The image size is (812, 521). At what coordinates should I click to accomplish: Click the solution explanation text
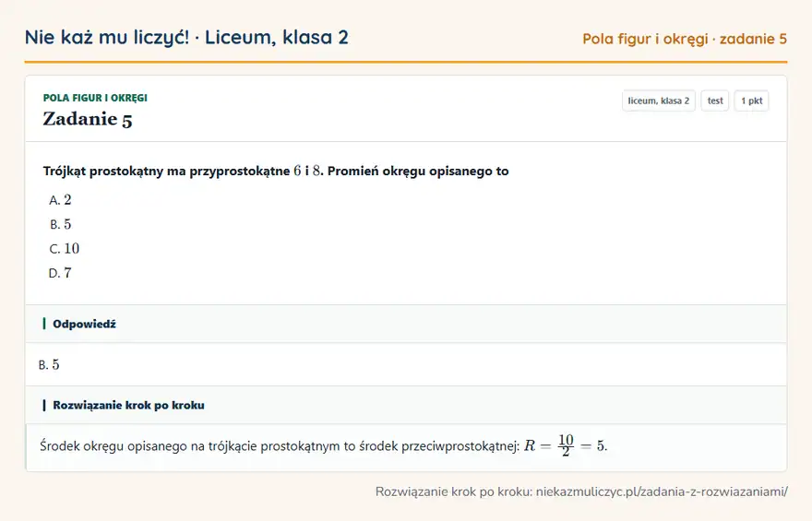tap(324, 445)
